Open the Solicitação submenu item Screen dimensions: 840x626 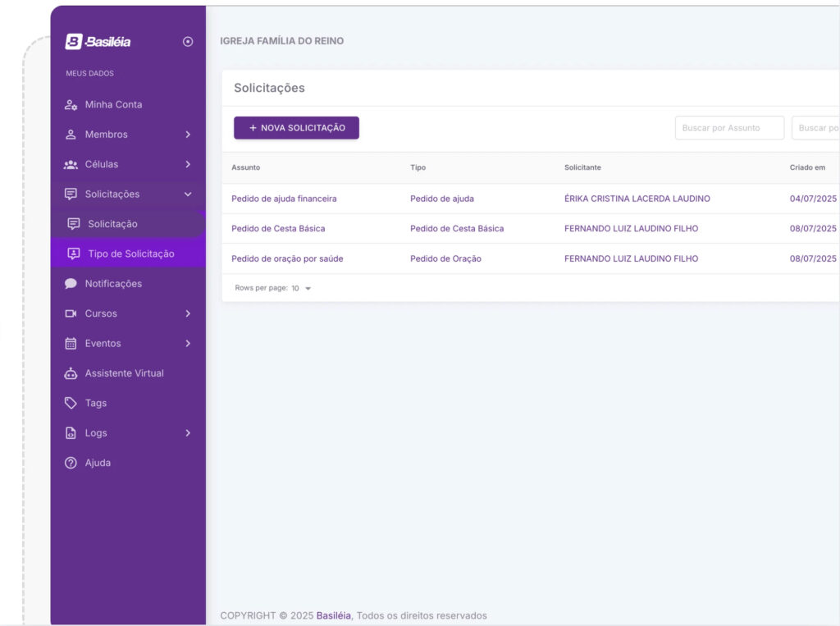[x=112, y=224]
